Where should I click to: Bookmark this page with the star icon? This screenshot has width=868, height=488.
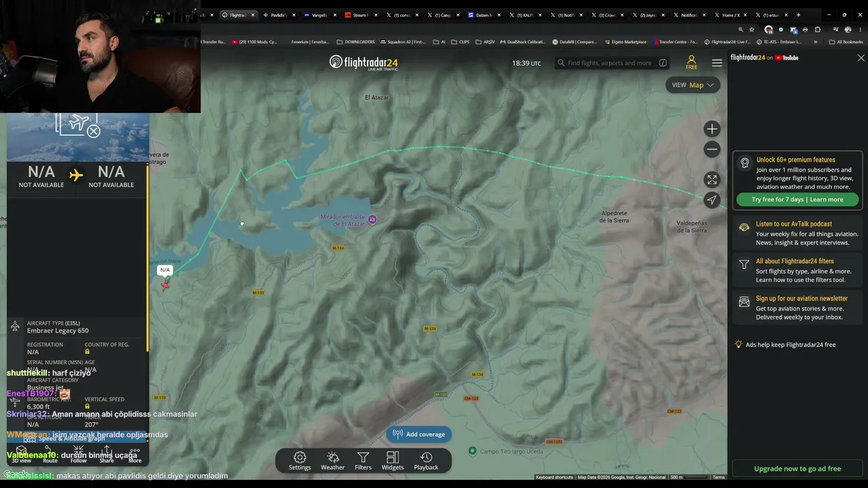752,30
